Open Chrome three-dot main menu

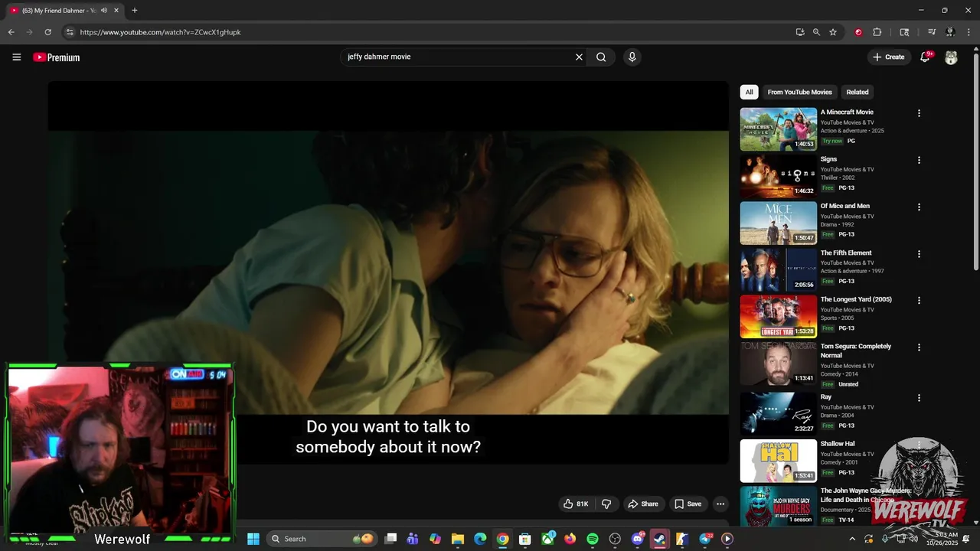(969, 32)
